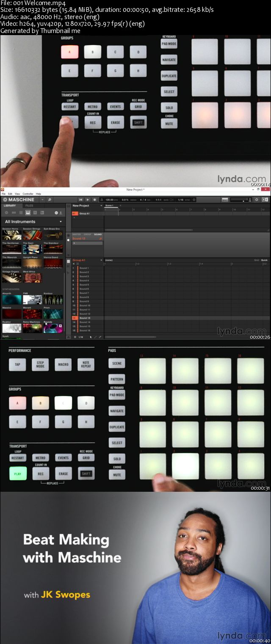The width and height of the screenshot is (271, 644).
Task: Add a scene with plus next to Scene 1
Action: (x=120, y=206)
